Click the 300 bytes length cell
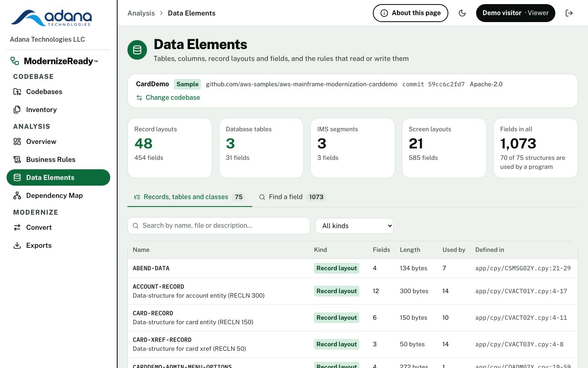 pyautogui.click(x=414, y=291)
